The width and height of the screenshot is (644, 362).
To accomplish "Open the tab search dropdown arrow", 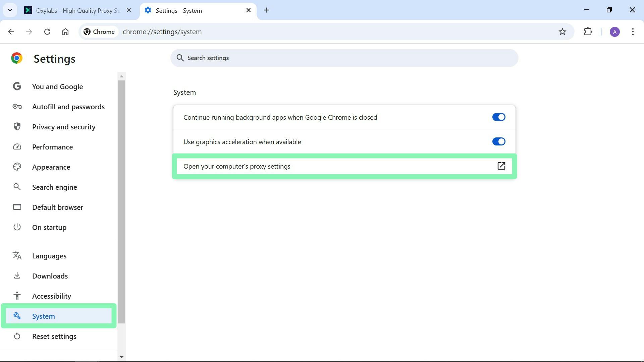I will (x=10, y=10).
